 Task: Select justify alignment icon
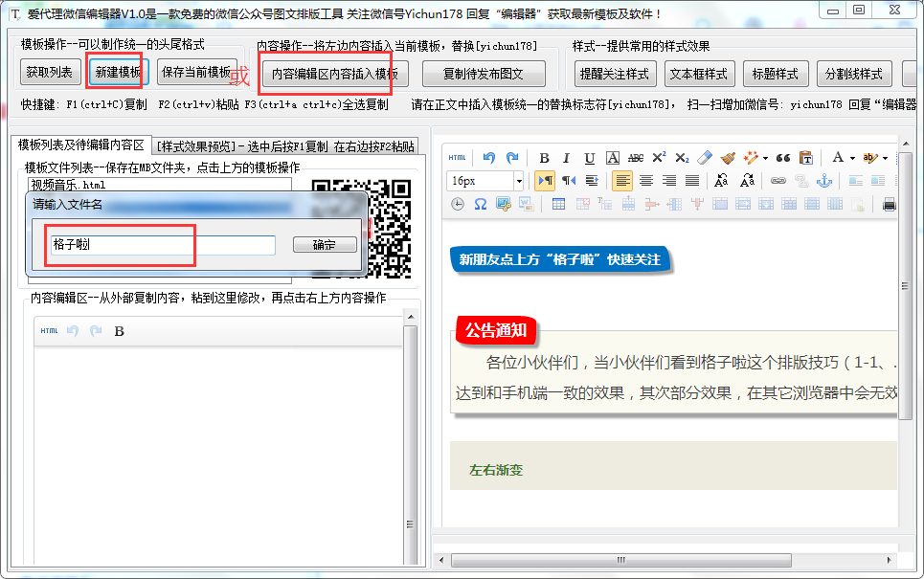(x=692, y=181)
